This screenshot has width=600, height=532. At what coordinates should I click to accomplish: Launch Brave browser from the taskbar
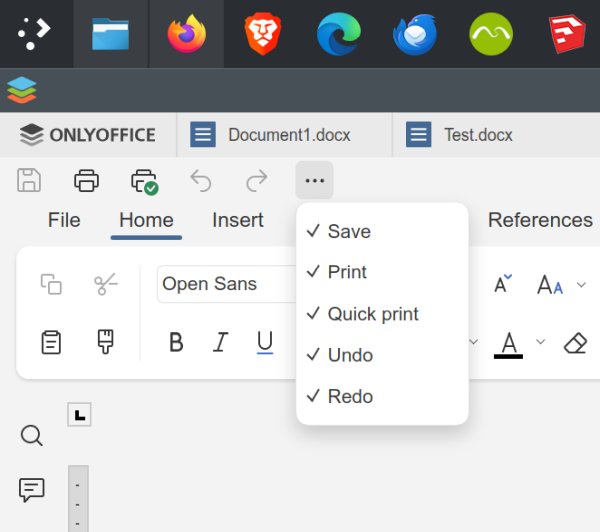pos(262,34)
